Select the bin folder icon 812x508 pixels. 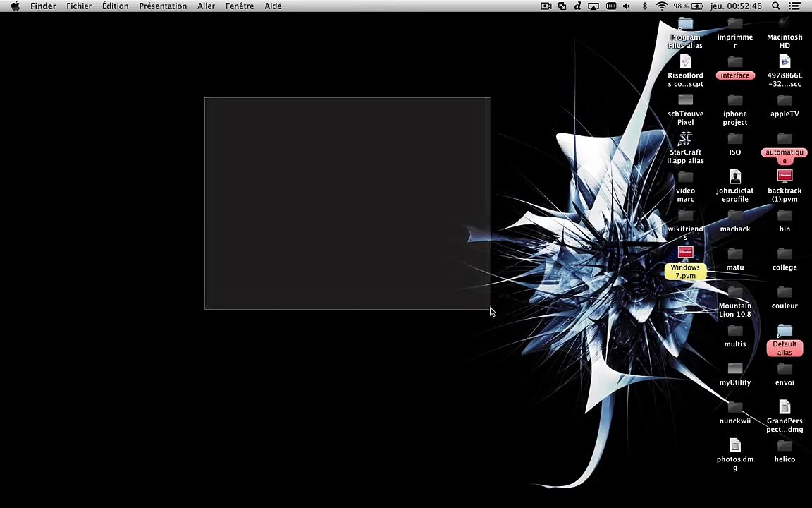coord(785,216)
